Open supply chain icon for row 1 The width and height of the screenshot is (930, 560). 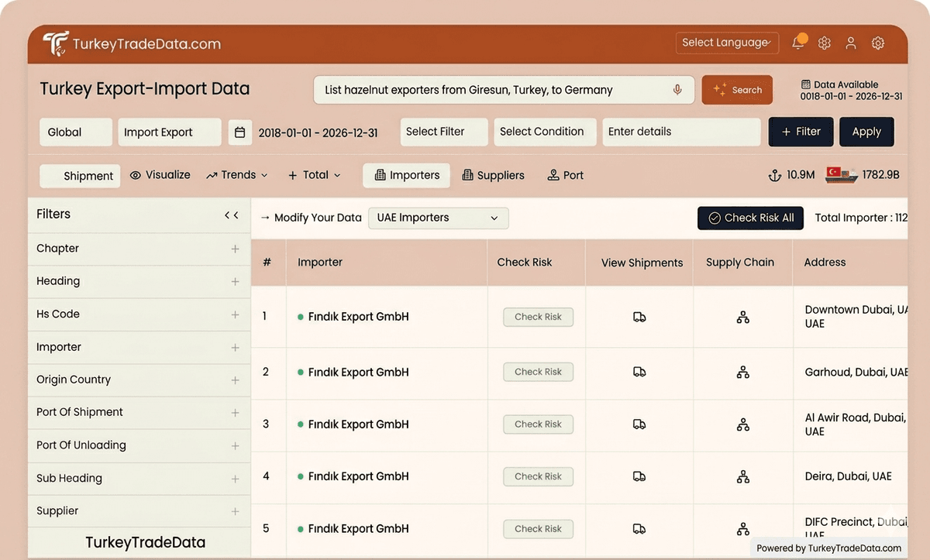pos(742,318)
